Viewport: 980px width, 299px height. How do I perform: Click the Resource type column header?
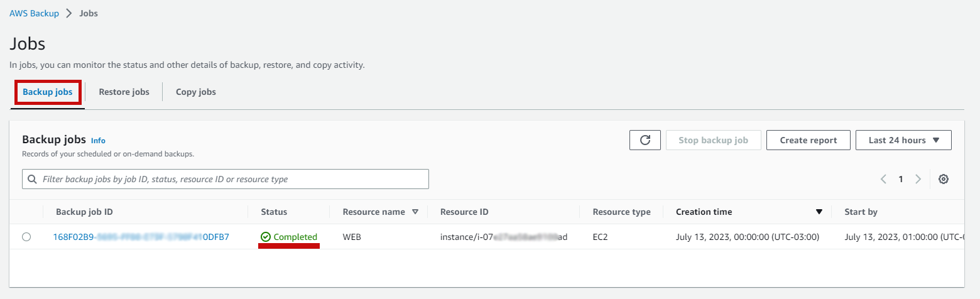coord(622,212)
